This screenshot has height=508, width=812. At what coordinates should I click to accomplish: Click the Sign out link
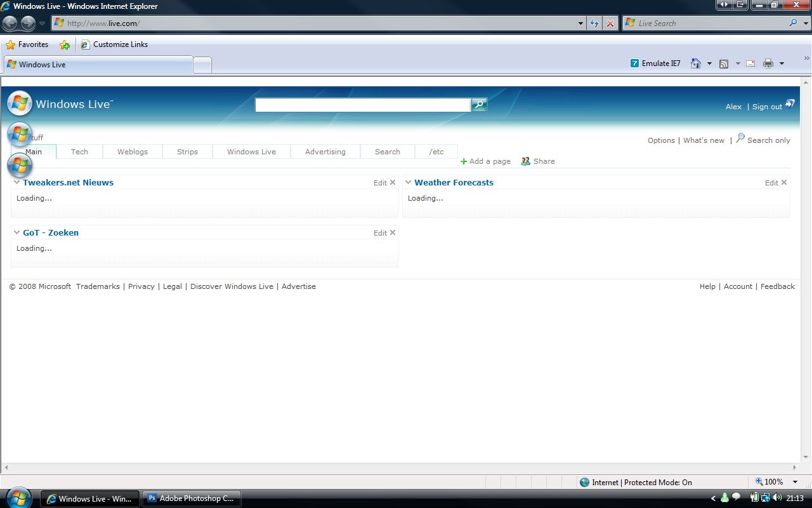point(767,107)
